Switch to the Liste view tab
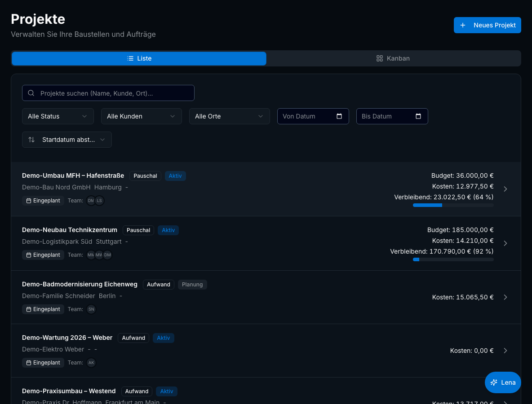This screenshot has height=404, width=532. (x=139, y=58)
